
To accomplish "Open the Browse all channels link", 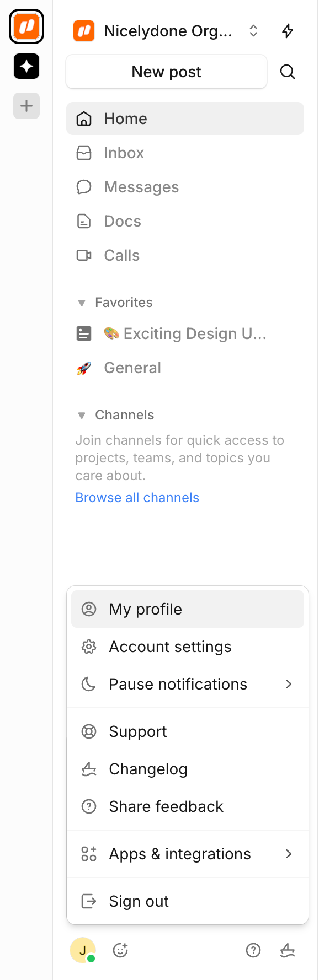I will coord(137,498).
